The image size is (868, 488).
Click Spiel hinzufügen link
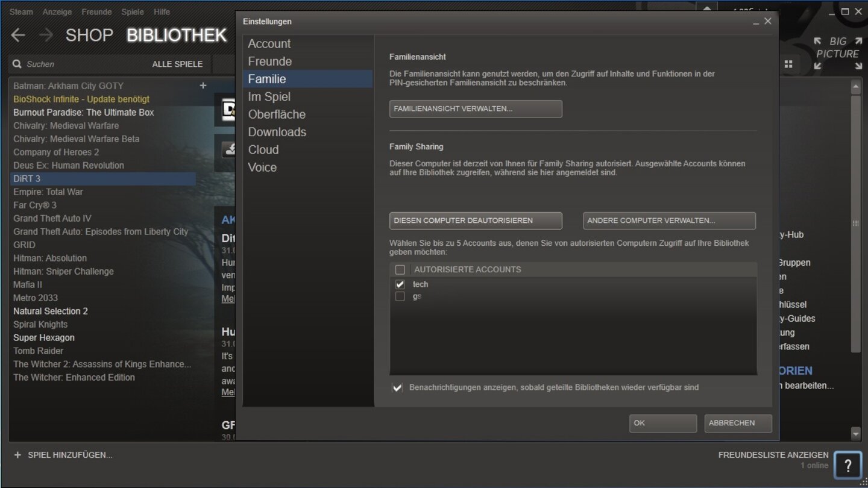[x=70, y=455]
